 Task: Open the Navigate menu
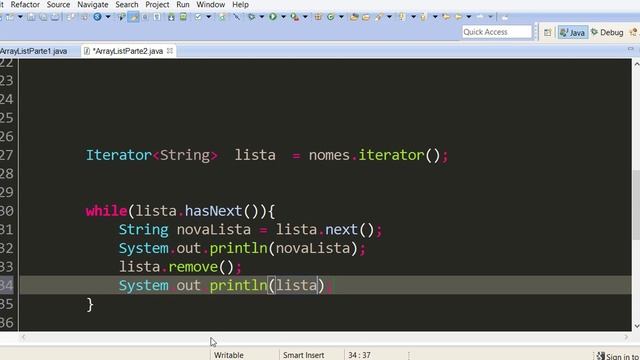[x=93, y=4]
